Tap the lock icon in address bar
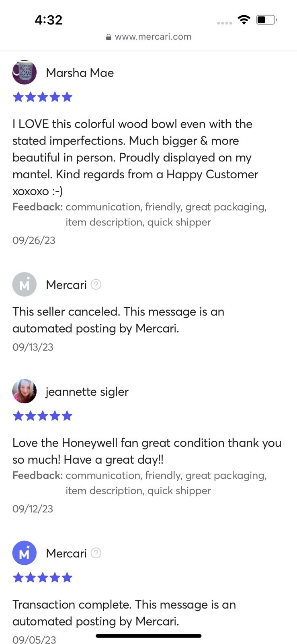 point(109,37)
